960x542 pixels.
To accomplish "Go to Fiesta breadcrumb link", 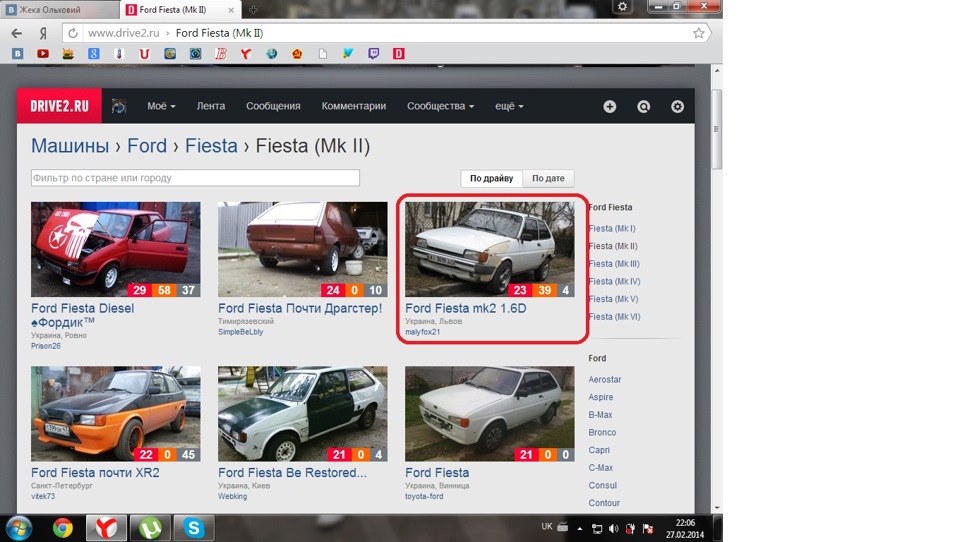I will click(211, 146).
